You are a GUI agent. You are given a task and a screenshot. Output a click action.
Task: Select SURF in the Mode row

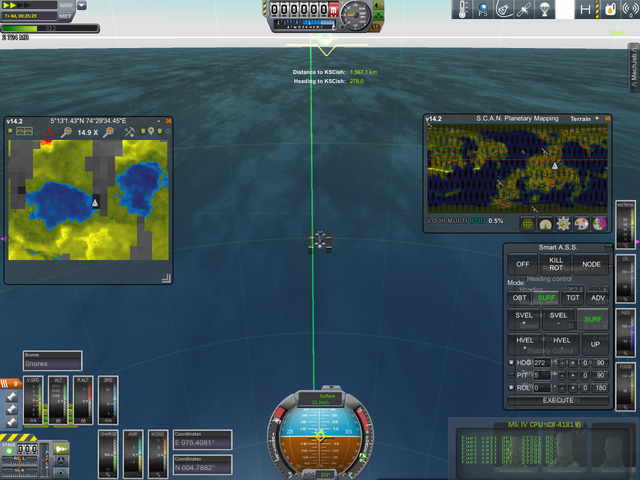coord(546,298)
